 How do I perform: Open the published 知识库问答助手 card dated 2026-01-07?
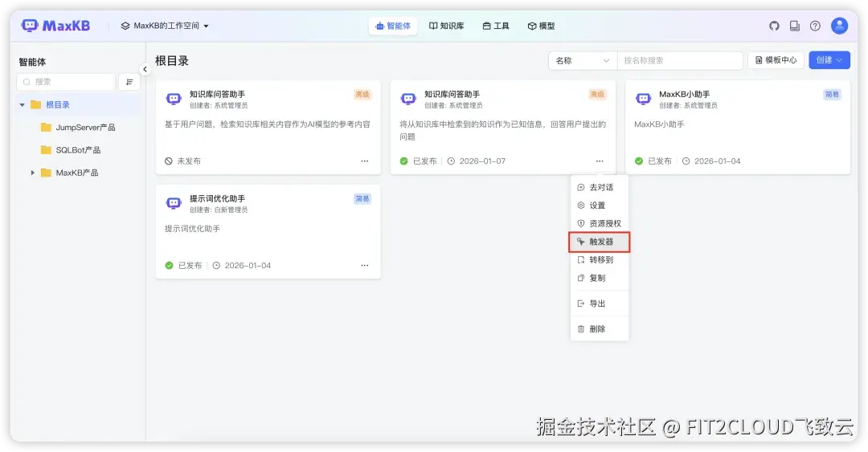[502, 127]
